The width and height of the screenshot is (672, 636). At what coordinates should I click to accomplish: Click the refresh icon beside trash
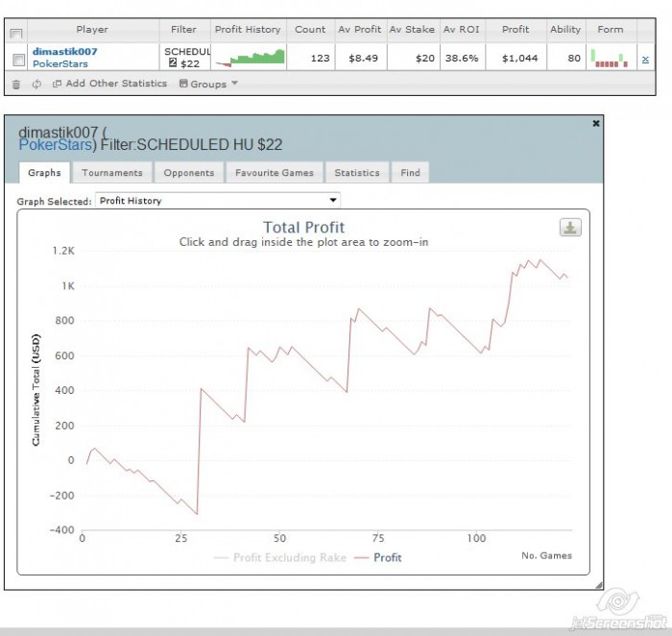coord(36,84)
